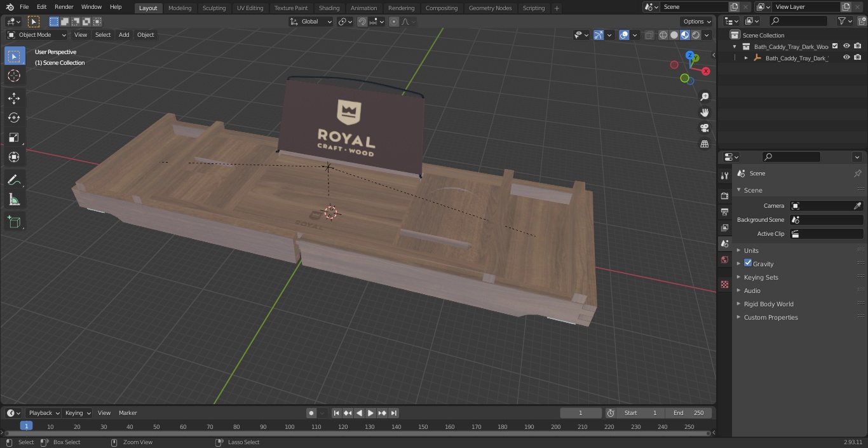Toggle gizmo display button
Screen dimensions: 868x448
click(599, 35)
